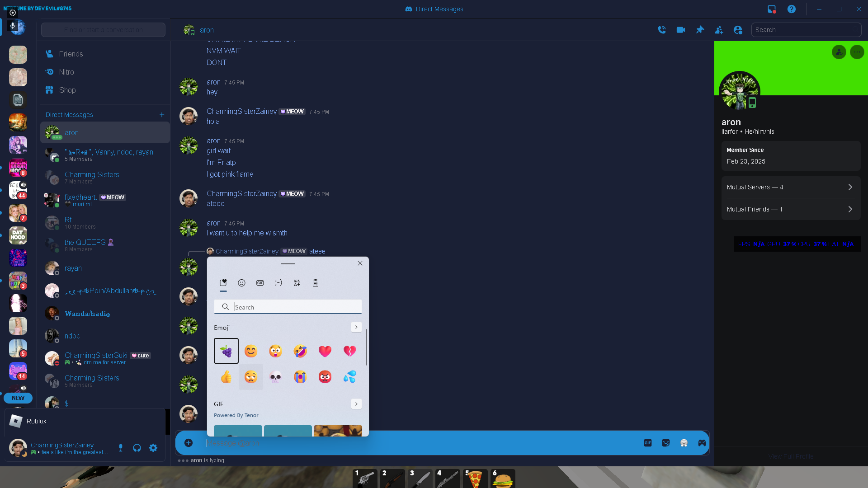Open the Friends page
Image resolution: width=868 pixels, height=488 pixels.
[71, 54]
